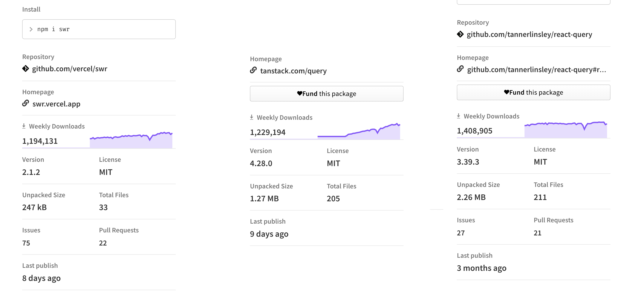Click the 1,229,194 weekly downloads sparkline chart

359,132
